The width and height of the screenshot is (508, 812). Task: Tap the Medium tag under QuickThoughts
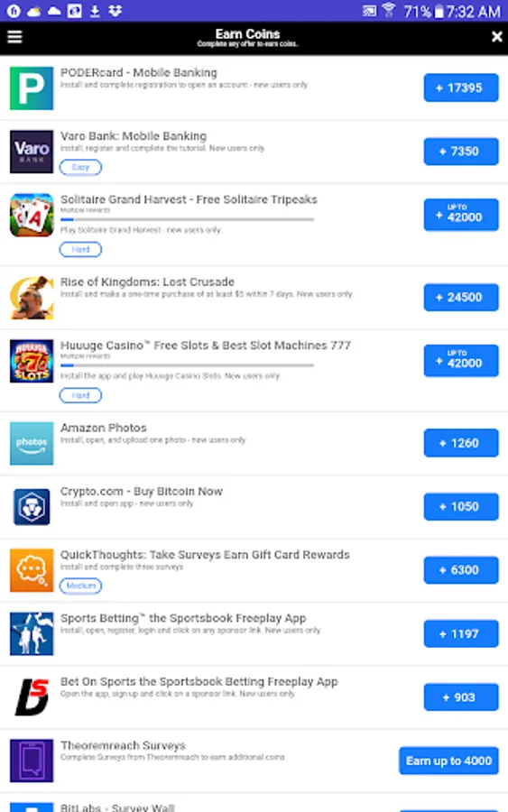pyautogui.click(x=80, y=586)
